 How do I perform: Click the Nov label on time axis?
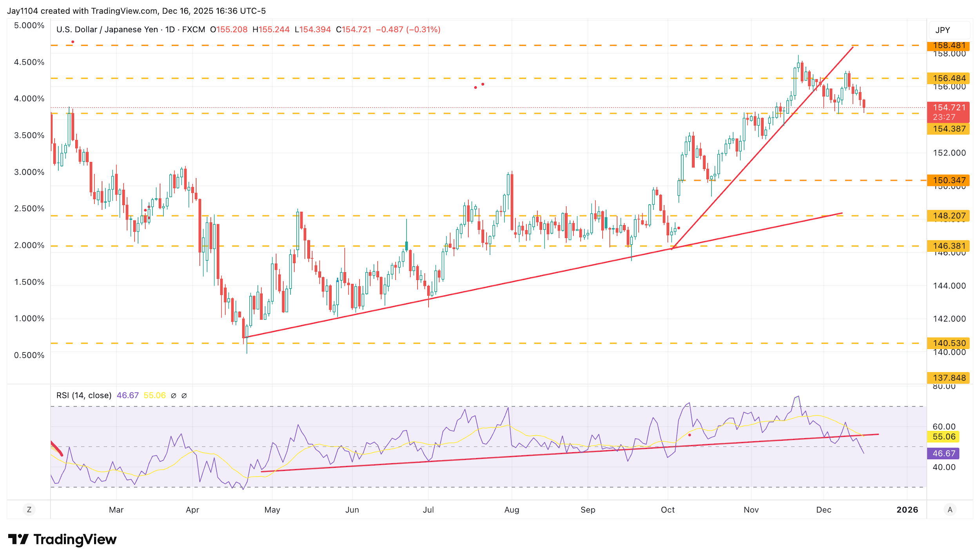pos(751,510)
